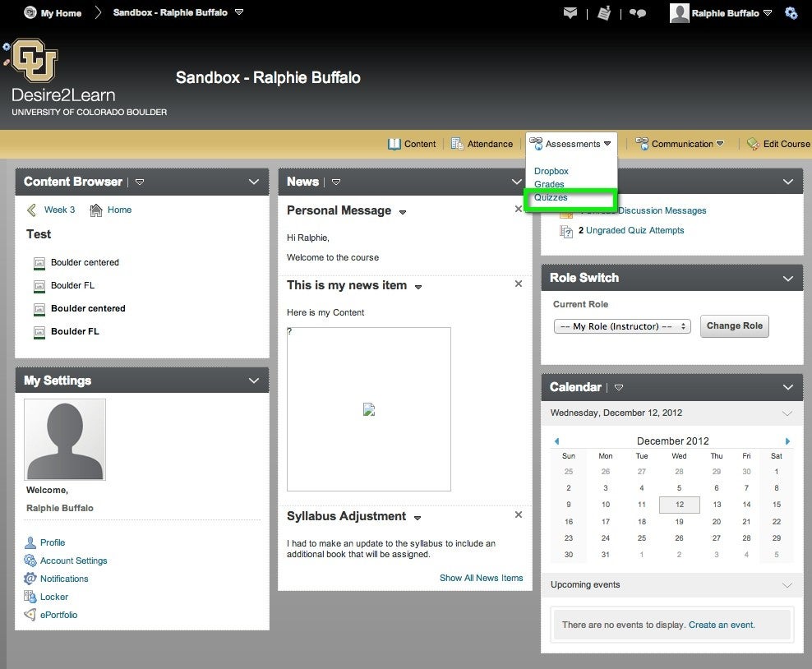Viewport: 812px width, 669px height.
Task: Open the Discussion Messages link
Action: coord(662,210)
